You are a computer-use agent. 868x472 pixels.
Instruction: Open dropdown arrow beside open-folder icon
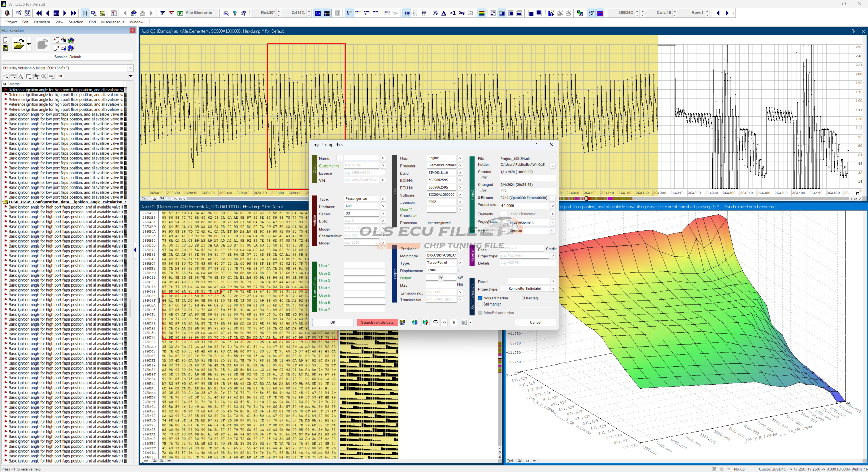pyautogui.click(x=28, y=44)
